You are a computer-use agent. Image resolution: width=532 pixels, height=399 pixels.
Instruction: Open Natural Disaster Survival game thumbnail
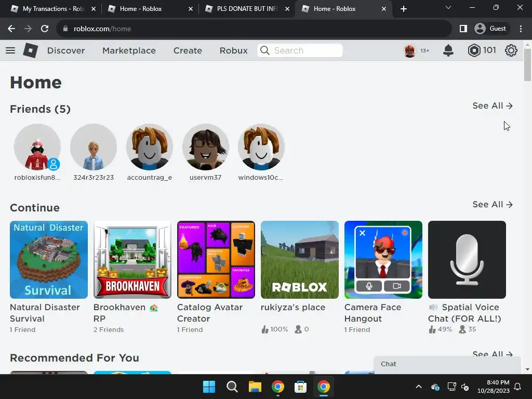point(49,260)
